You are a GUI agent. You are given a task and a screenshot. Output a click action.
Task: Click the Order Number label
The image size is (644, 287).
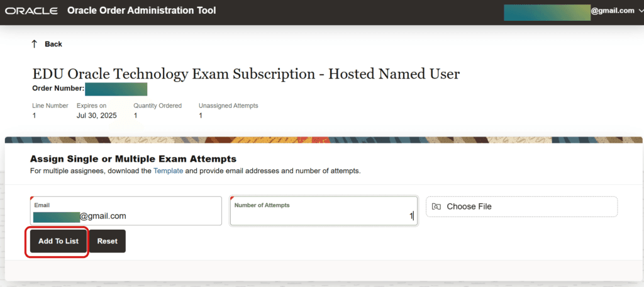point(58,88)
